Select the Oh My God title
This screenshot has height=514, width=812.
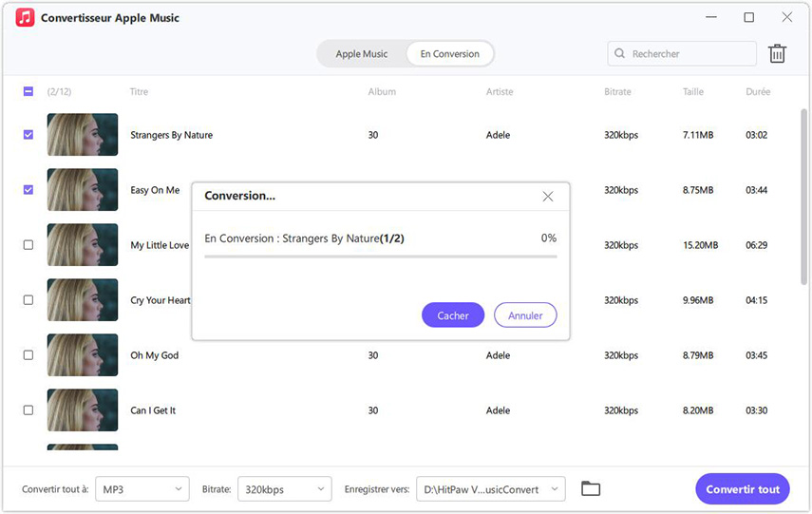(x=154, y=355)
